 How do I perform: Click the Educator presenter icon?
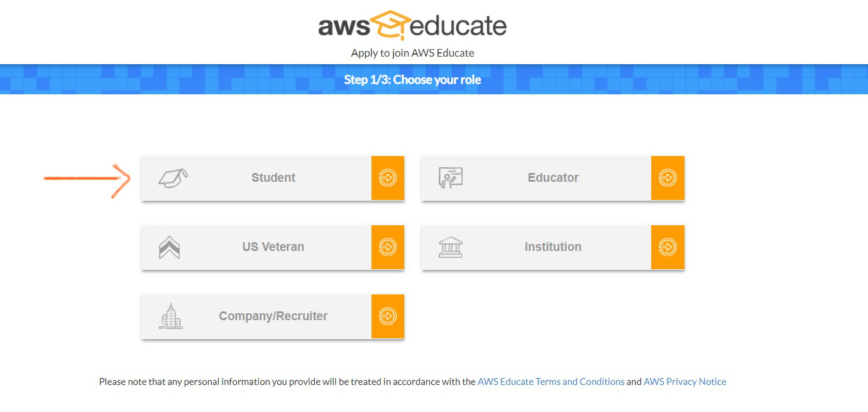click(450, 178)
